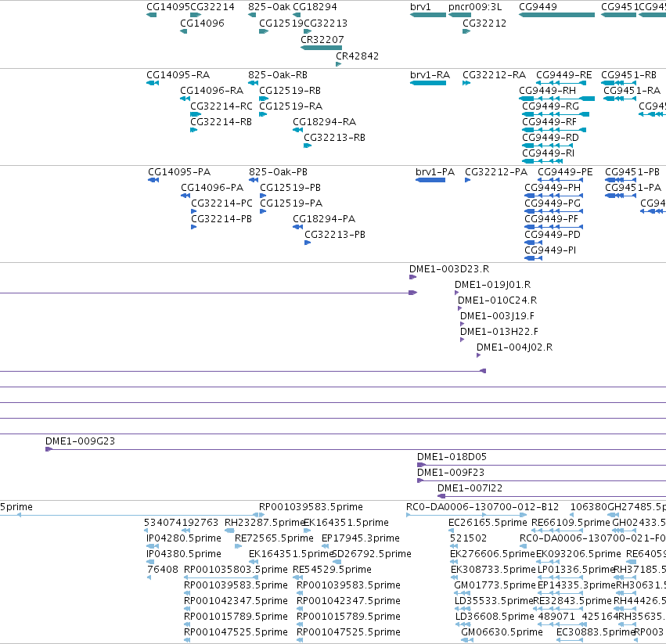Select protein CG14095-PA
The width and height of the screenshot is (666, 644).
point(179,172)
